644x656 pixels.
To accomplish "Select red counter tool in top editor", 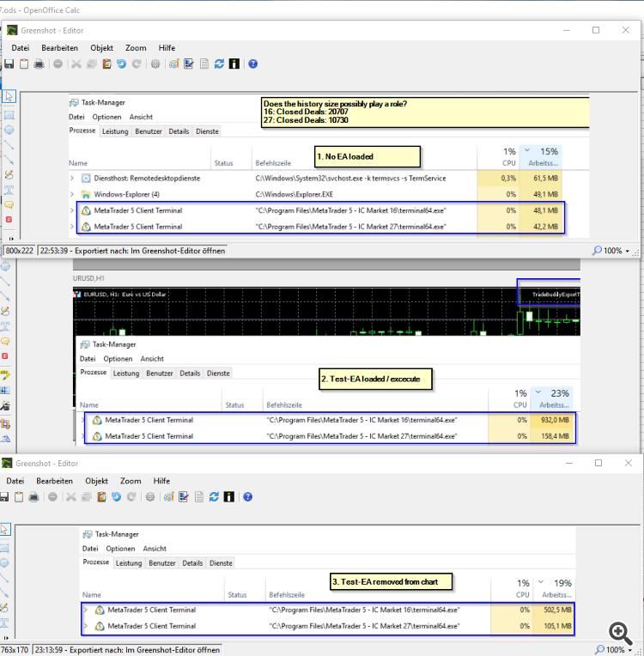I will click(x=9, y=220).
